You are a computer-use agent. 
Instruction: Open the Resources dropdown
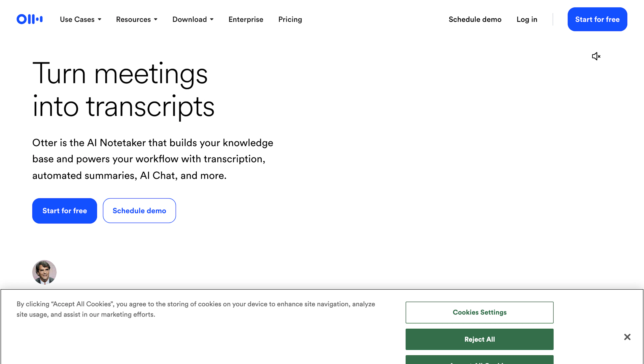(x=137, y=19)
